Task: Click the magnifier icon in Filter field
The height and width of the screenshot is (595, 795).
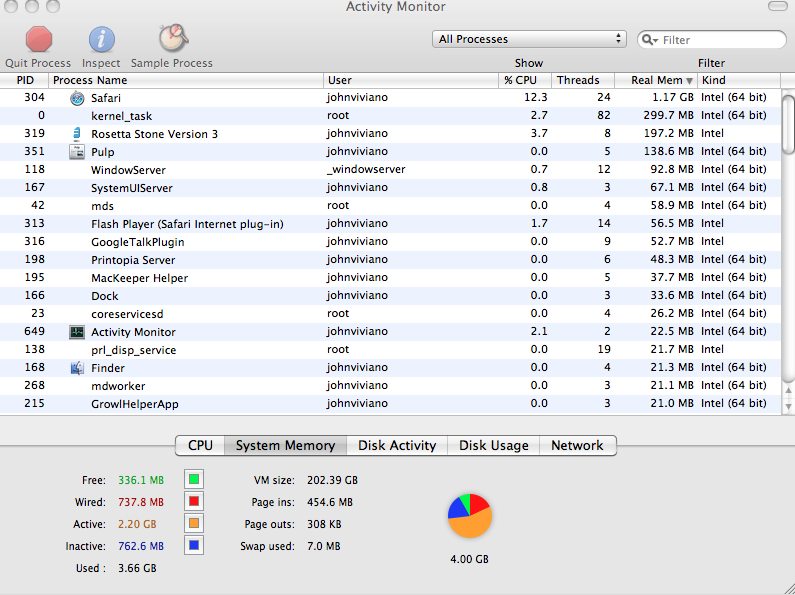Action: coord(649,40)
